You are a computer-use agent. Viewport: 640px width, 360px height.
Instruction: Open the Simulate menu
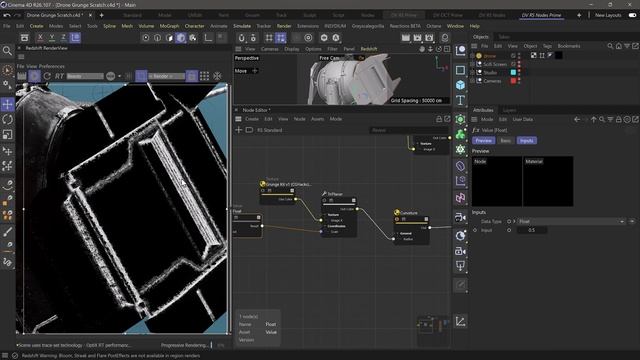click(242, 26)
